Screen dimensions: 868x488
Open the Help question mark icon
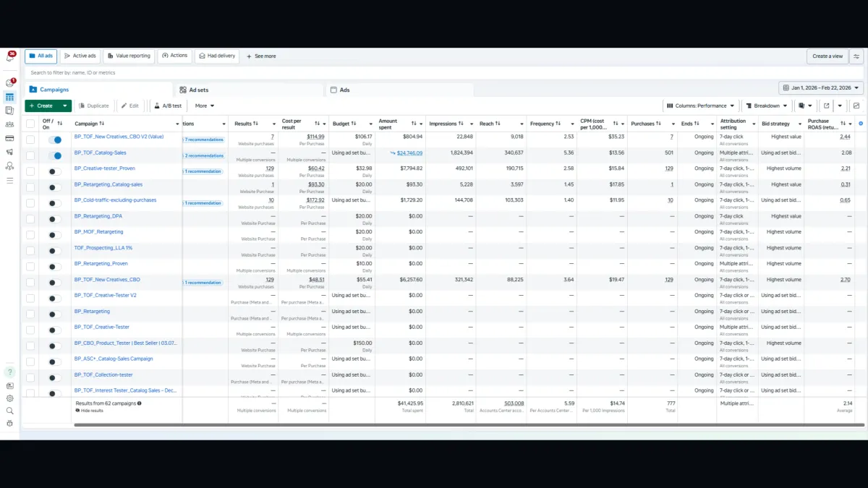click(9, 372)
